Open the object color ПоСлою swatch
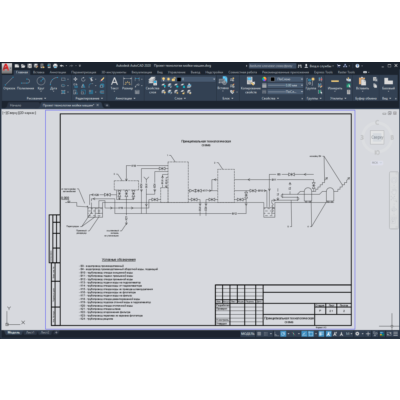 286,79
